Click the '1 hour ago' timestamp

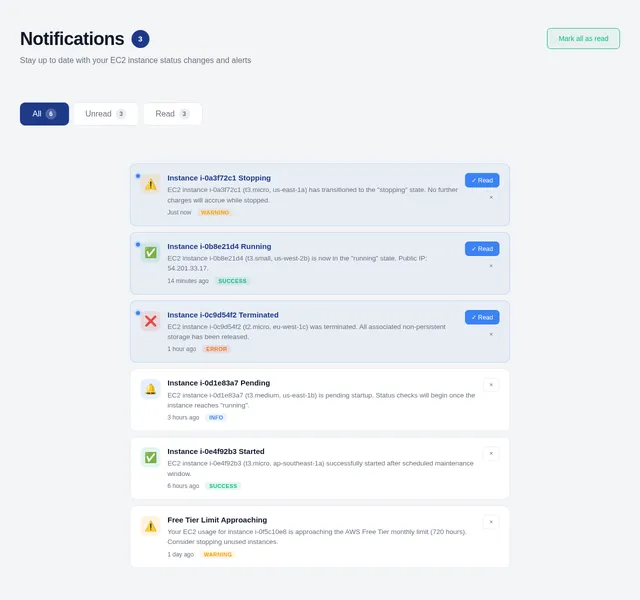tap(182, 349)
